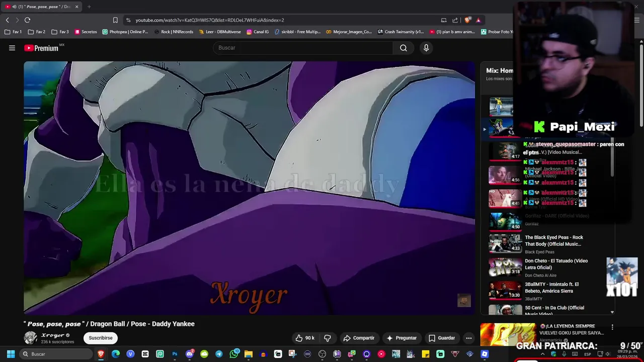The image size is (644, 362).
Task: Bookmark this page icon in address bar
Action: (115, 20)
